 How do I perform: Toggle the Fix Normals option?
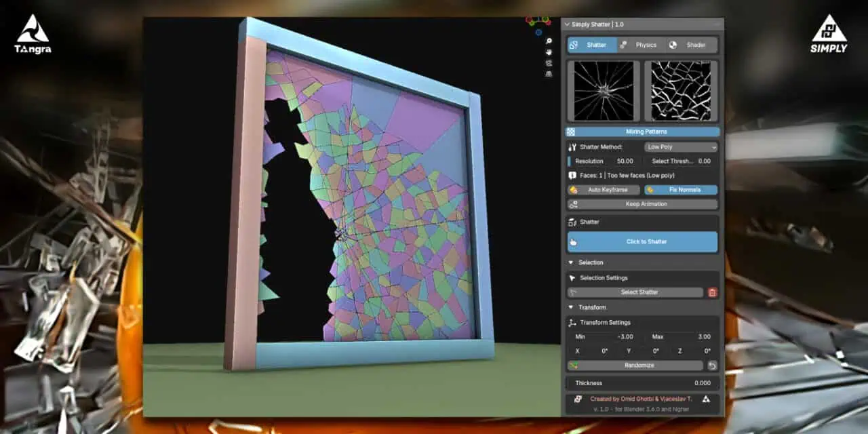[680, 190]
